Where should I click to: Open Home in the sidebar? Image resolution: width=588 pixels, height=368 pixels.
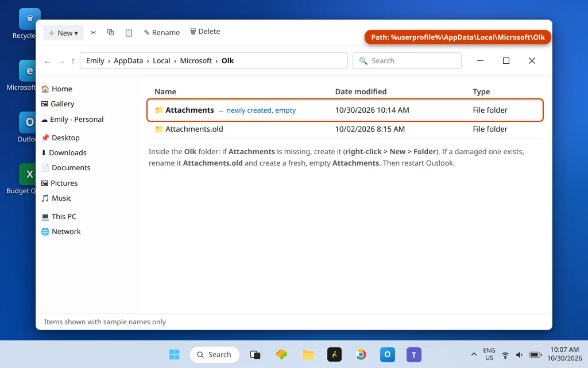pyautogui.click(x=57, y=89)
